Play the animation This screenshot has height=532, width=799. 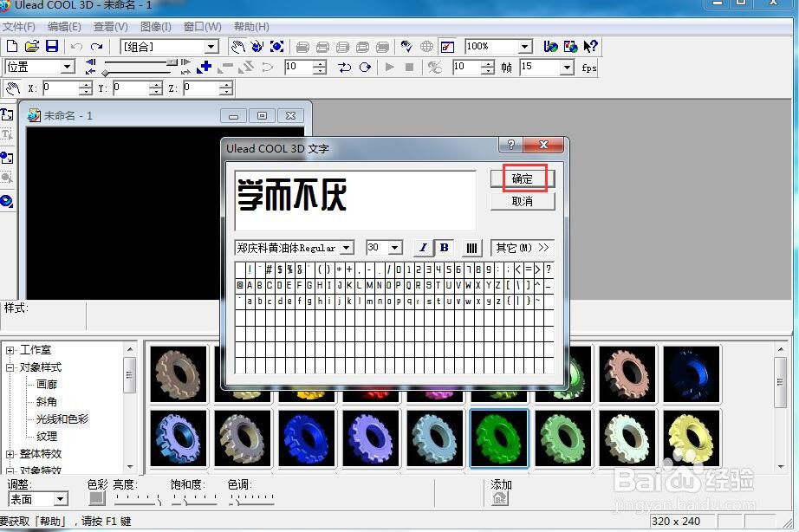click(x=390, y=67)
